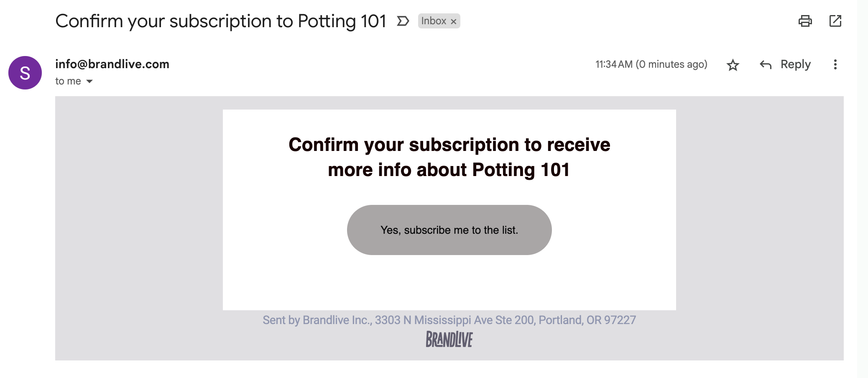Click the 'to me' recipient text
The image size is (868, 378).
[x=68, y=81]
